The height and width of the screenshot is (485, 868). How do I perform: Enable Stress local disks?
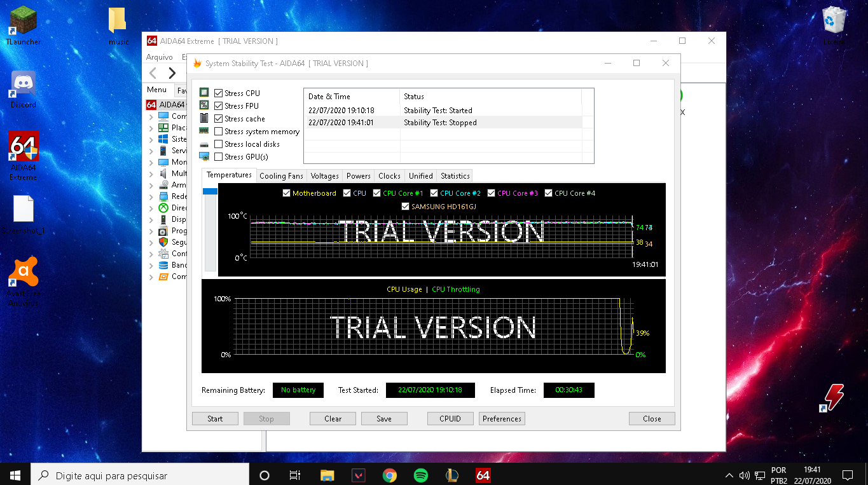[218, 144]
